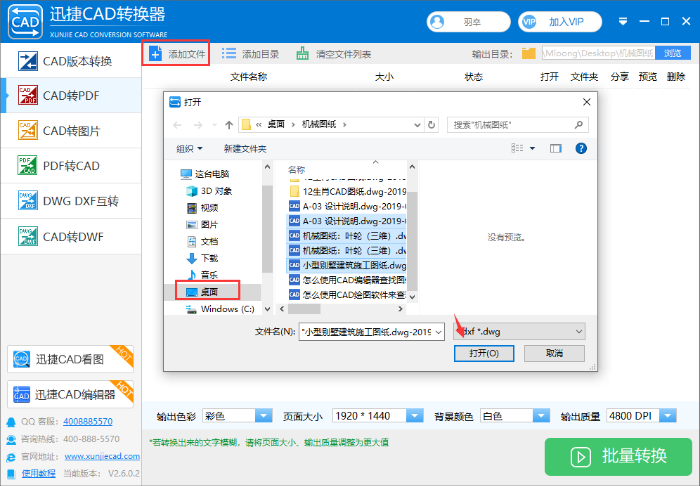Select the CAD转DWF option
700x486 pixels.
(71, 236)
